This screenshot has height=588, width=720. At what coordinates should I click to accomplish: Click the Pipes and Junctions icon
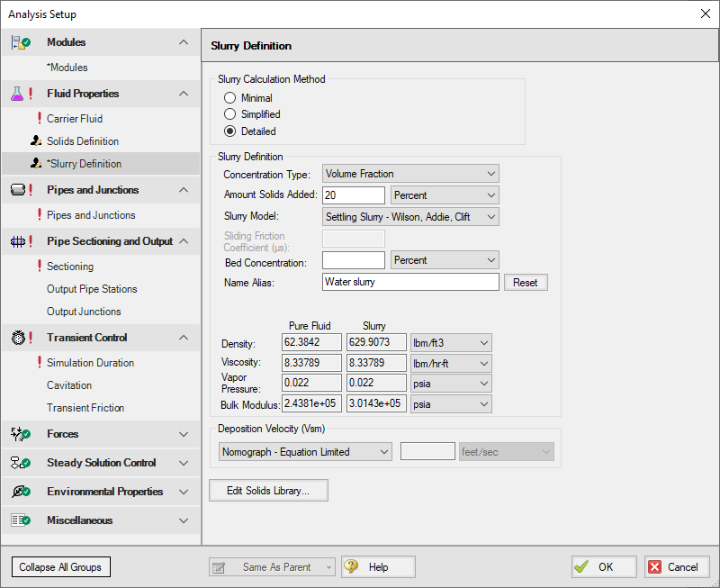pos(18,189)
